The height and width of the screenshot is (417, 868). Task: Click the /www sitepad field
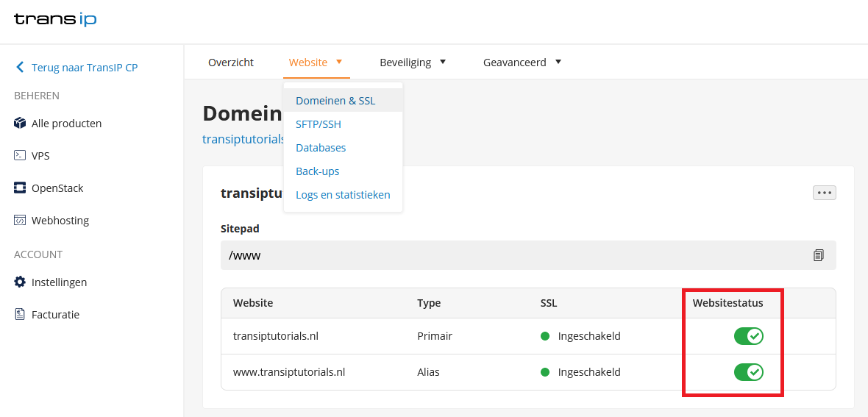click(528, 255)
